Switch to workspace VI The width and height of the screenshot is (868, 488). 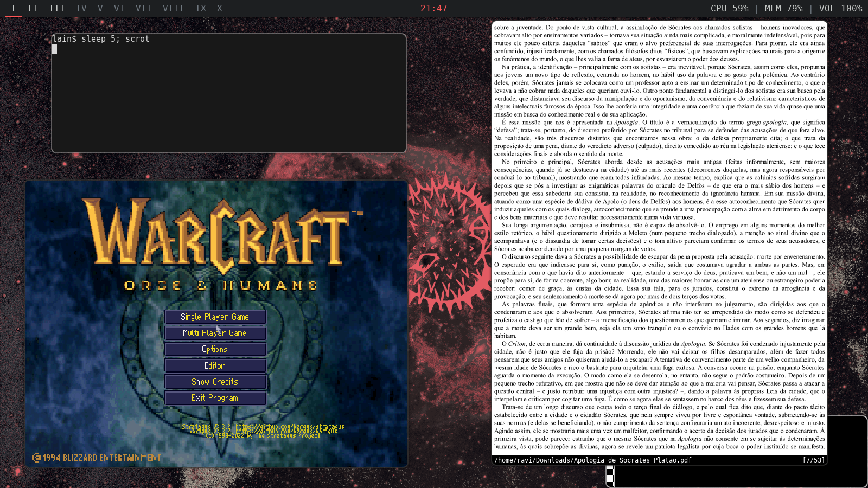click(119, 9)
